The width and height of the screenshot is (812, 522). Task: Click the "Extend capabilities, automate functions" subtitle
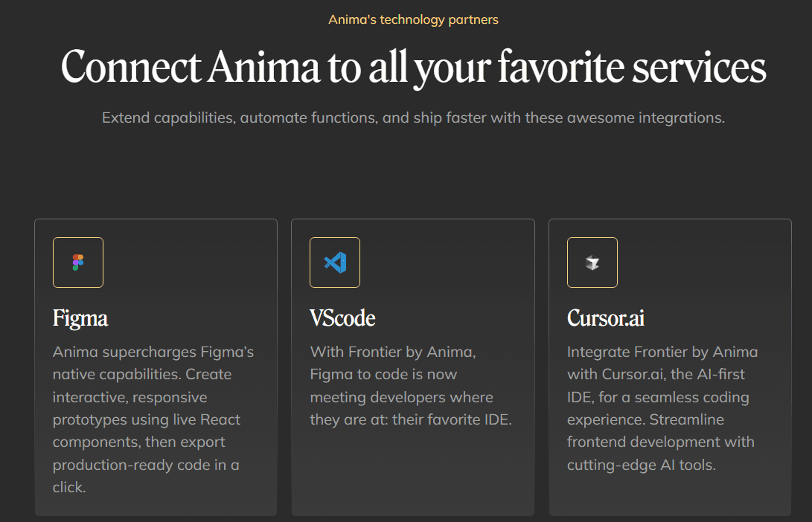[x=413, y=118]
